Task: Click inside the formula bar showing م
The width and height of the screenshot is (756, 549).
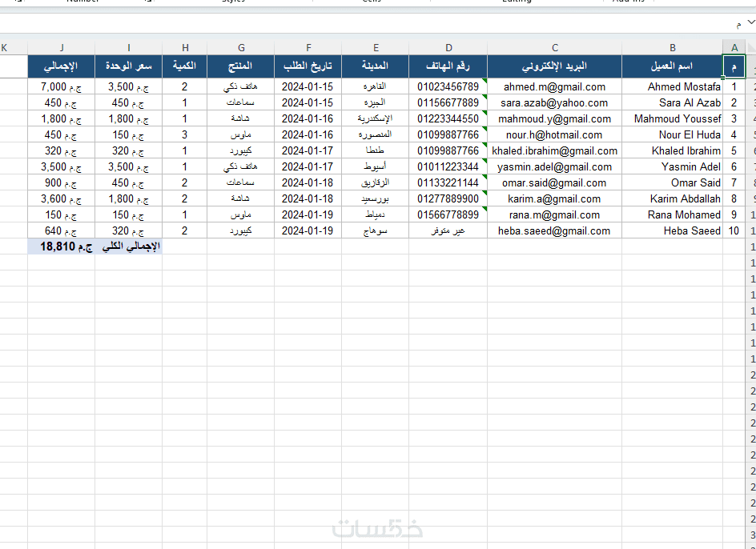Action: (372, 24)
